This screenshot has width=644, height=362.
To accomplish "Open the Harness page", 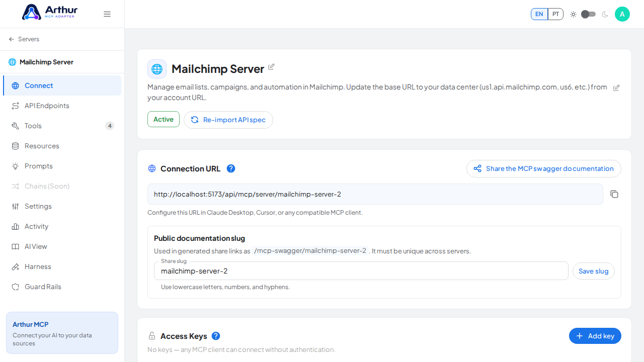I will click(62, 266).
